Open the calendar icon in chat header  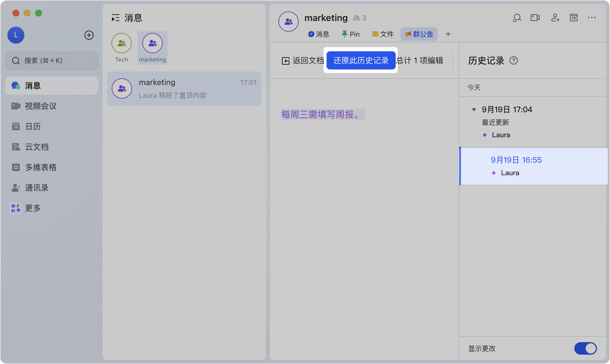pos(574,18)
